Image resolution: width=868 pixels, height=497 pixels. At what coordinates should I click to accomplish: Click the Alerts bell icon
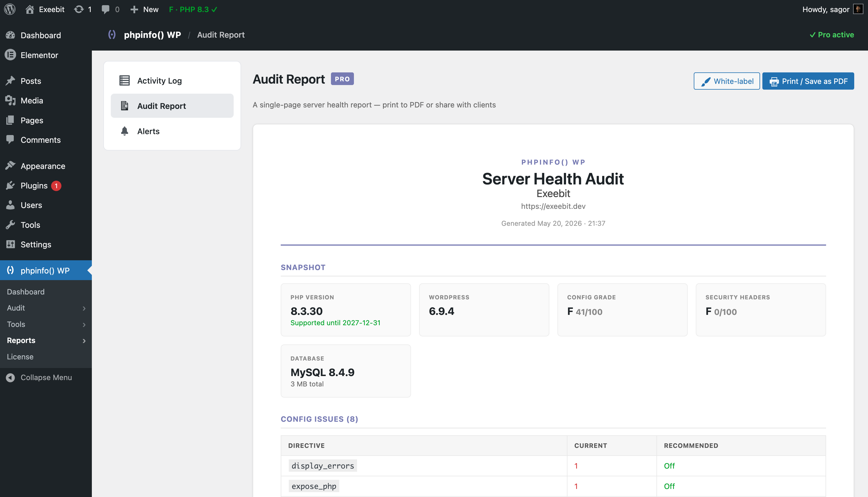click(125, 131)
